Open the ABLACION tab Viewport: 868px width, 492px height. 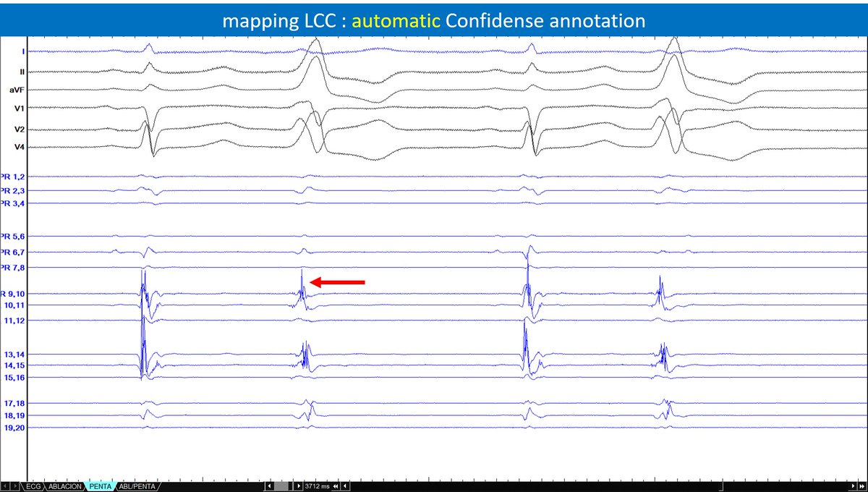click(x=65, y=486)
